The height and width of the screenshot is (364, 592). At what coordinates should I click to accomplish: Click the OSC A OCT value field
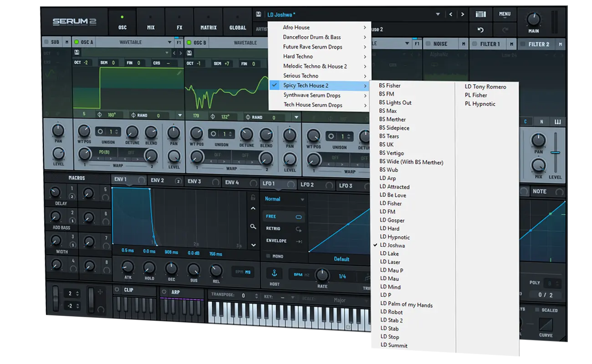[82, 63]
